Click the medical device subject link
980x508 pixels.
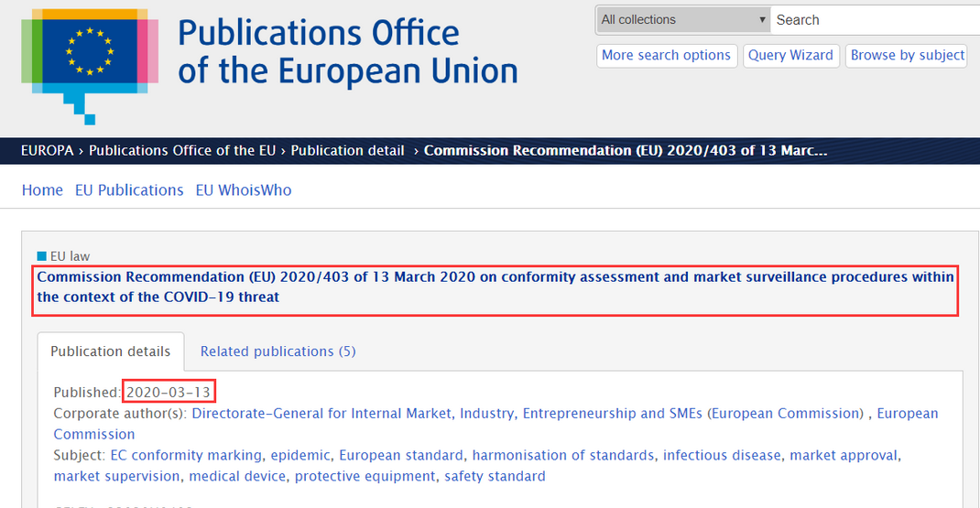click(x=237, y=476)
